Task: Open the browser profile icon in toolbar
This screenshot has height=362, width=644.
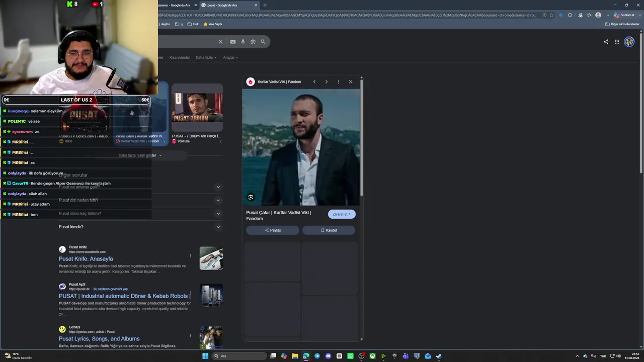Action: (x=598, y=15)
